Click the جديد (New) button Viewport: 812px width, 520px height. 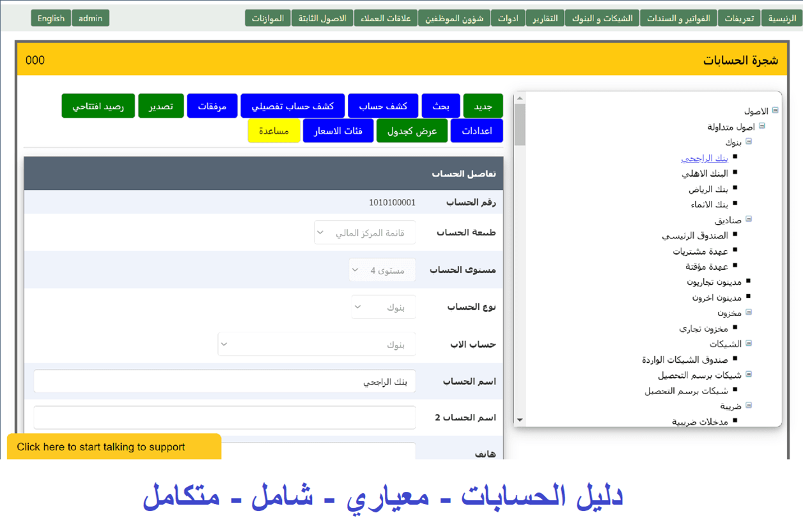click(483, 106)
